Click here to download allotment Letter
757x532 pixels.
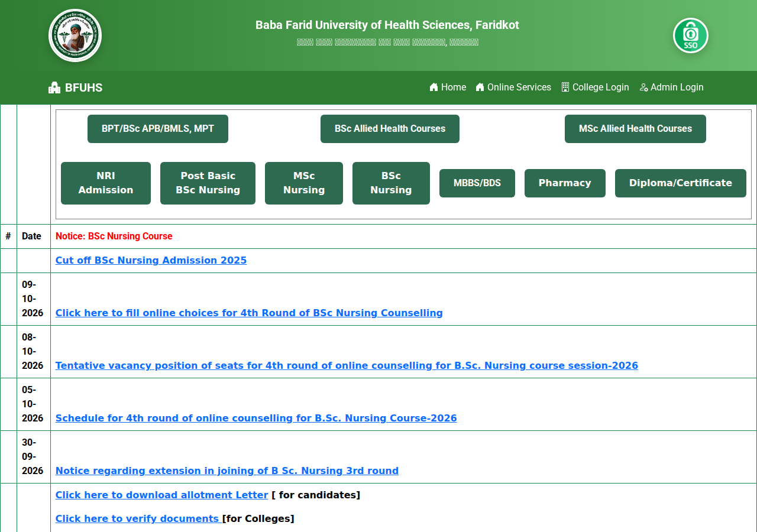tap(162, 495)
